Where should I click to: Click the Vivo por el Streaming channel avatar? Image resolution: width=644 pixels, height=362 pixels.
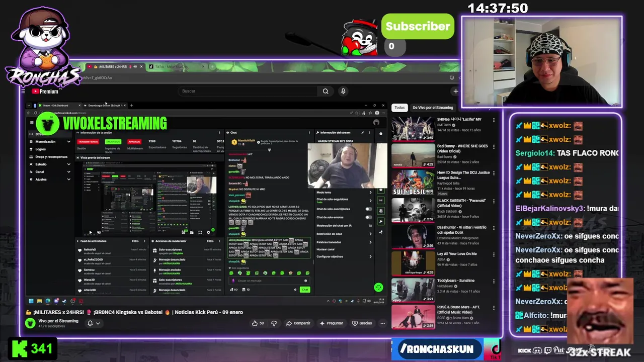click(31, 323)
